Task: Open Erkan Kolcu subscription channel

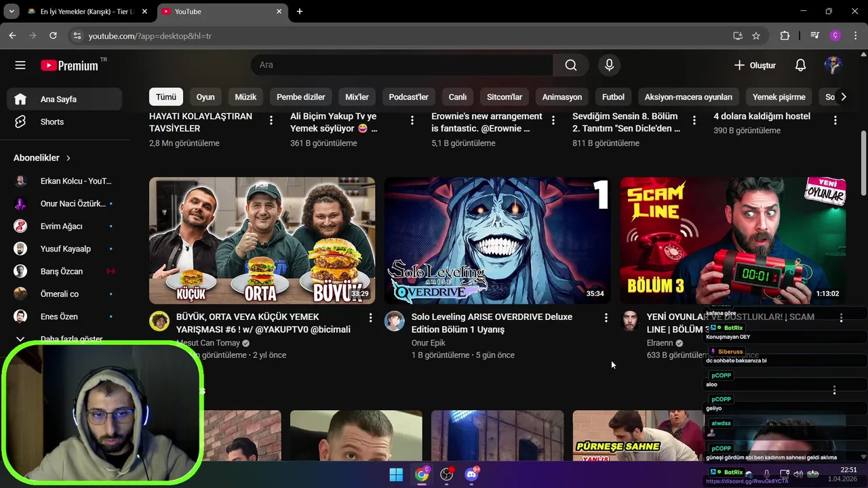Action: tap(65, 181)
